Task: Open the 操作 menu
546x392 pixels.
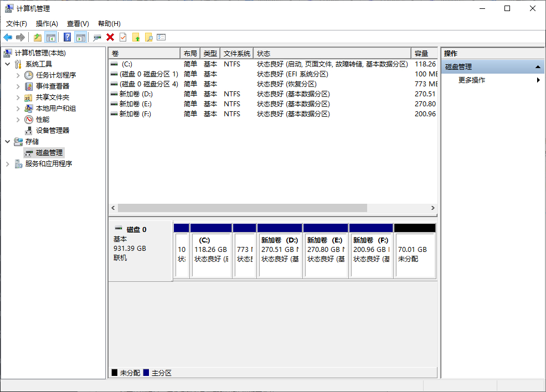Action: coord(47,23)
